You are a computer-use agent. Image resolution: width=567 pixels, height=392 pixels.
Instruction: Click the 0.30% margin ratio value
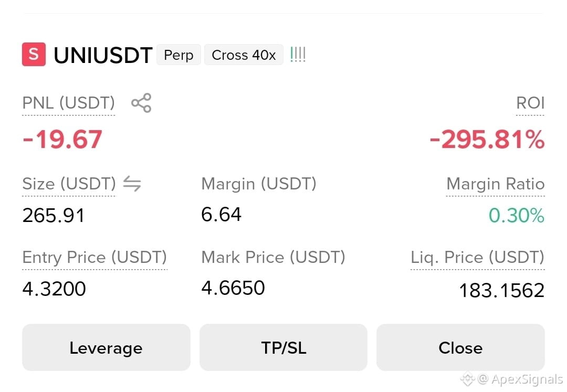pyautogui.click(x=517, y=216)
